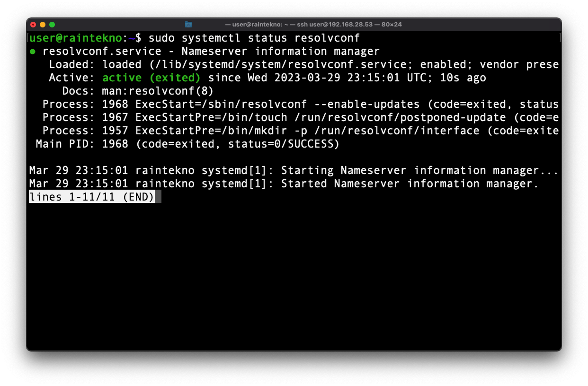Click the man:resolvconf(8) docs reference

click(158, 91)
